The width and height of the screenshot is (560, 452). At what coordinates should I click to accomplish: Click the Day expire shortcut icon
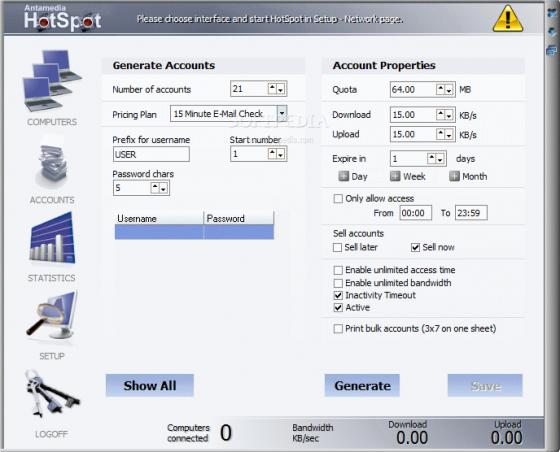tap(343, 176)
